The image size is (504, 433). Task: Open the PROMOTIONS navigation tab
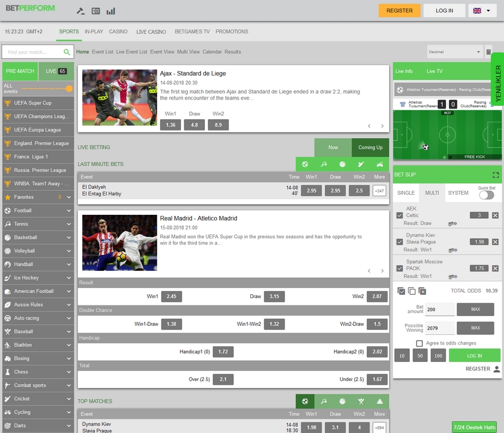click(x=232, y=31)
